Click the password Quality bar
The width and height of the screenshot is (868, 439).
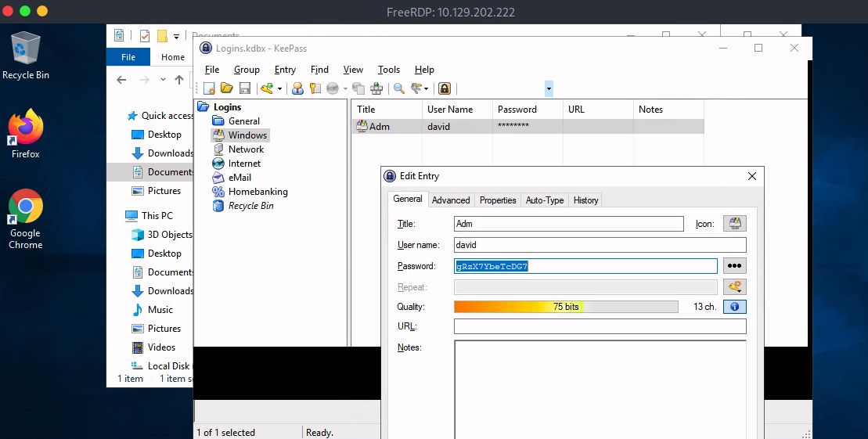tap(566, 307)
